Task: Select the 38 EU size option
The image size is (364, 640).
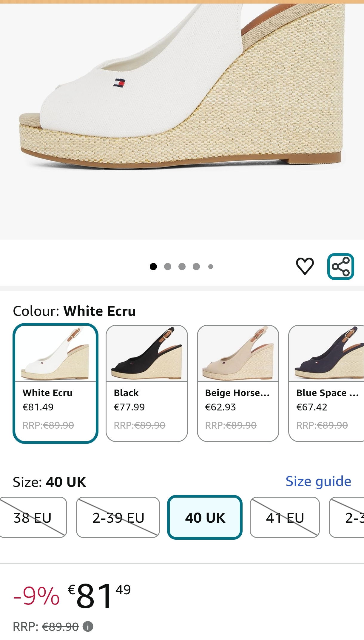Action: (33, 517)
